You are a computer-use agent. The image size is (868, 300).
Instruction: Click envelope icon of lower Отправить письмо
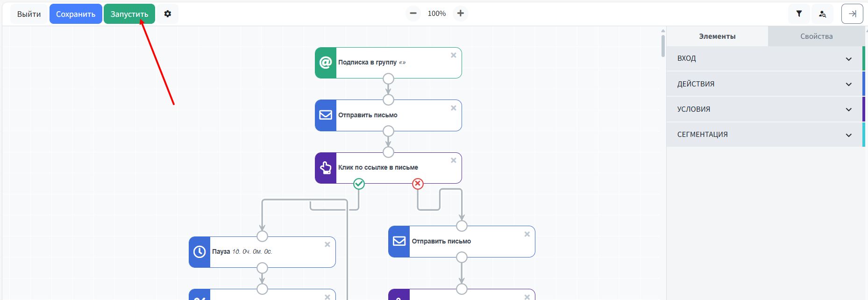399,242
